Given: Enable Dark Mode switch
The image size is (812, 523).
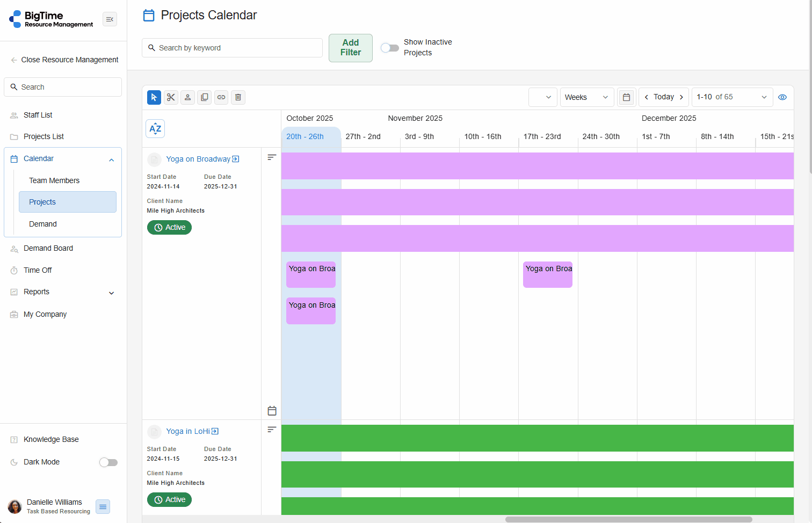Looking at the screenshot, I should tap(108, 462).
